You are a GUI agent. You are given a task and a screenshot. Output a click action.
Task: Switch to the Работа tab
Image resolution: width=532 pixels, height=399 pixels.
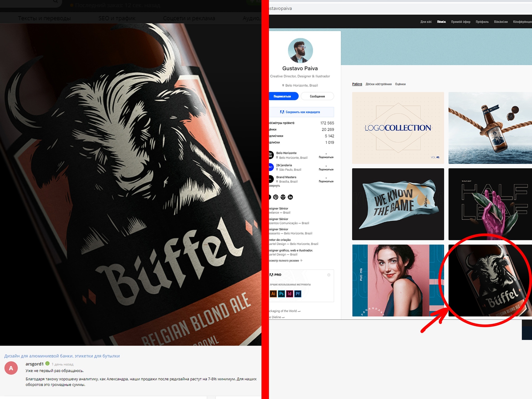tap(357, 84)
